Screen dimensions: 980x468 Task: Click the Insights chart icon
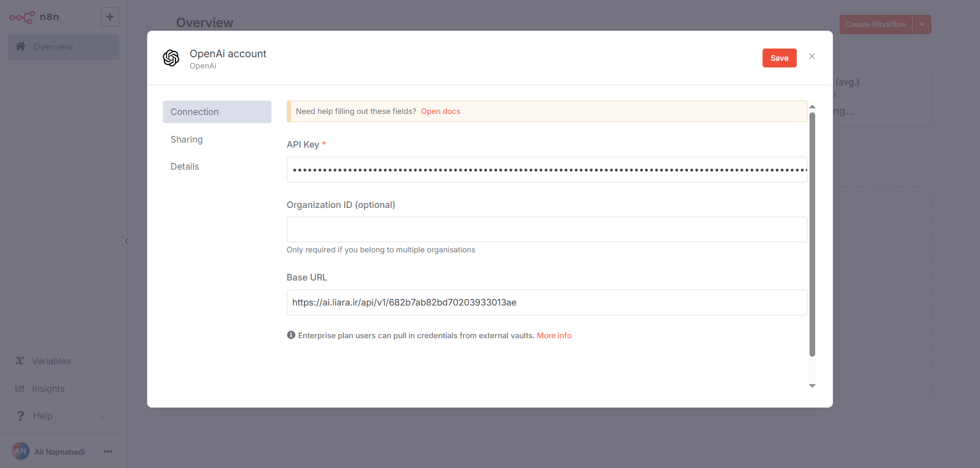click(20, 388)
